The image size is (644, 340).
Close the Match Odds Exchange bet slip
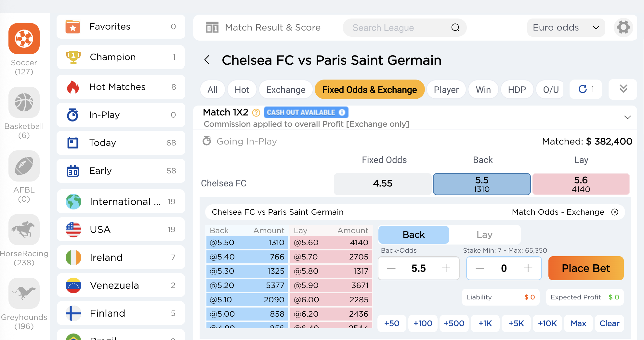[614, 212]
